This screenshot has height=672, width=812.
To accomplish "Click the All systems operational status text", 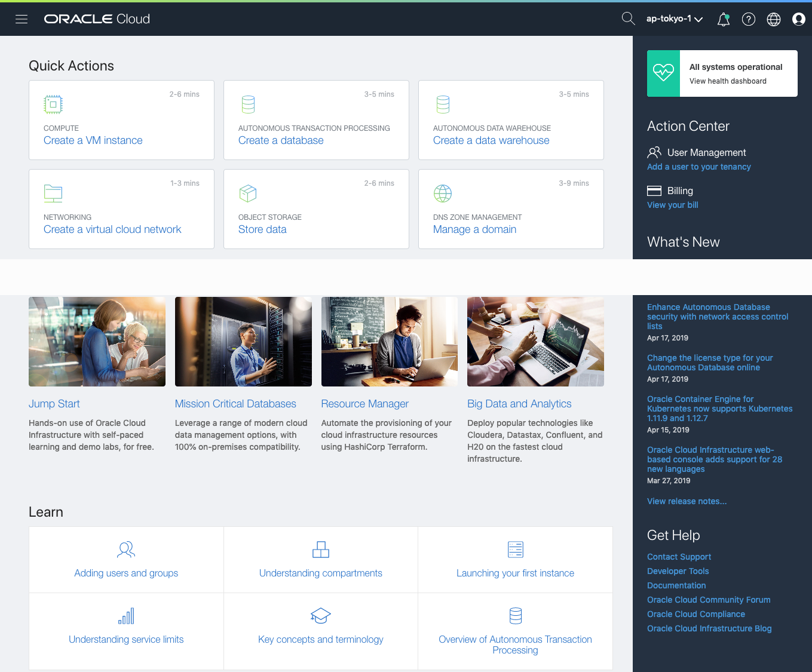I will (x=736, y=67).
